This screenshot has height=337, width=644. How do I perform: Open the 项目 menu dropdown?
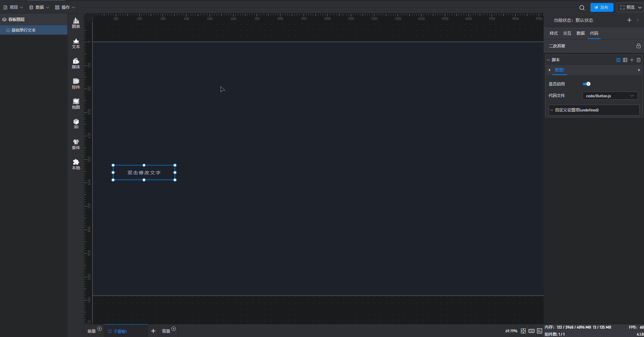13,7
